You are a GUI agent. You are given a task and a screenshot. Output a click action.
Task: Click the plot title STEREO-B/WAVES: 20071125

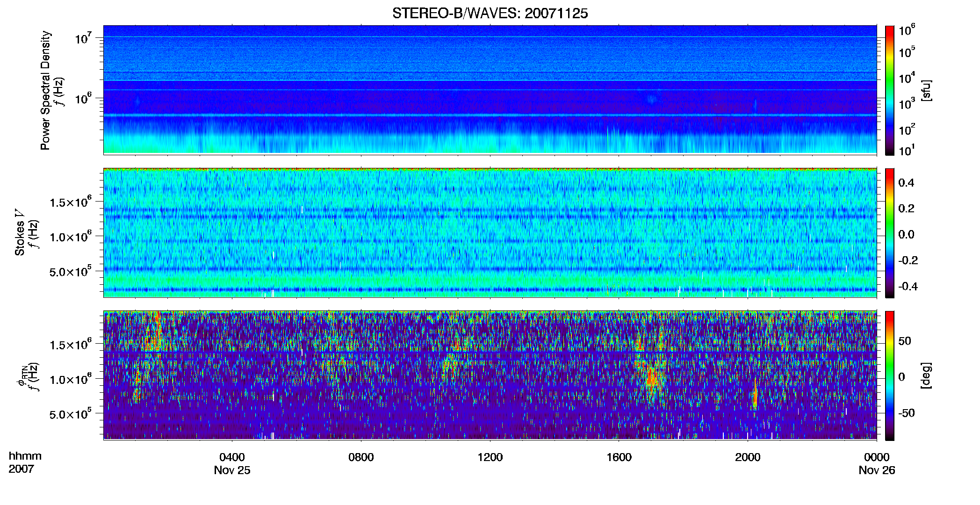pos(490,14)
